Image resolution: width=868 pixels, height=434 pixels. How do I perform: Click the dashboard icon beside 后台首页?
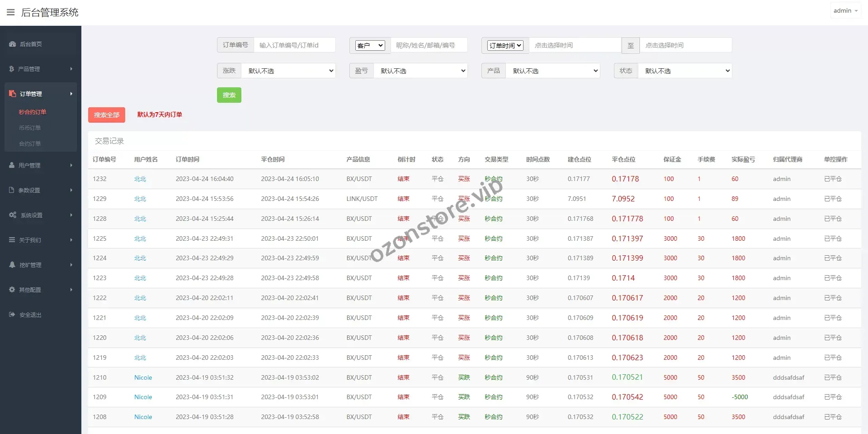coord(12,44)
